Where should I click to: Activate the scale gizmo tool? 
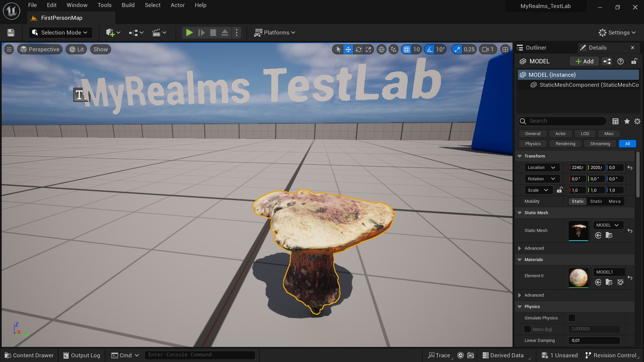click(368, 49)
